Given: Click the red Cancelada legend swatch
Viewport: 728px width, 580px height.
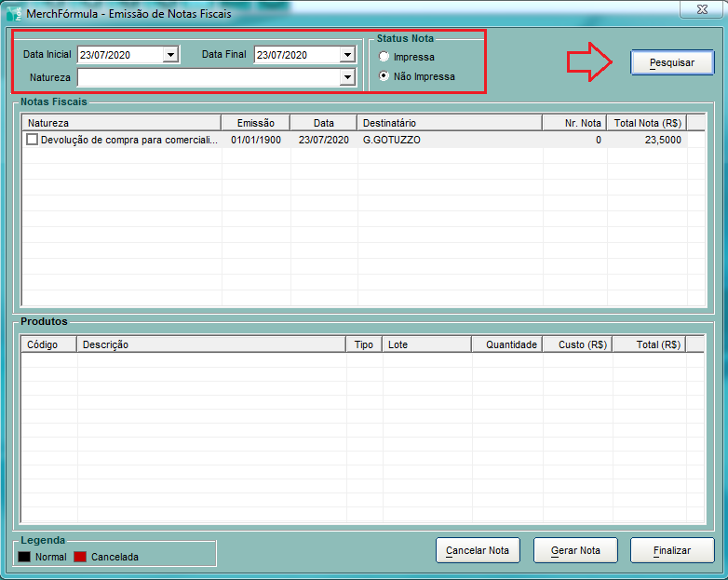Looking at the screenshot, I should [80, 557].
